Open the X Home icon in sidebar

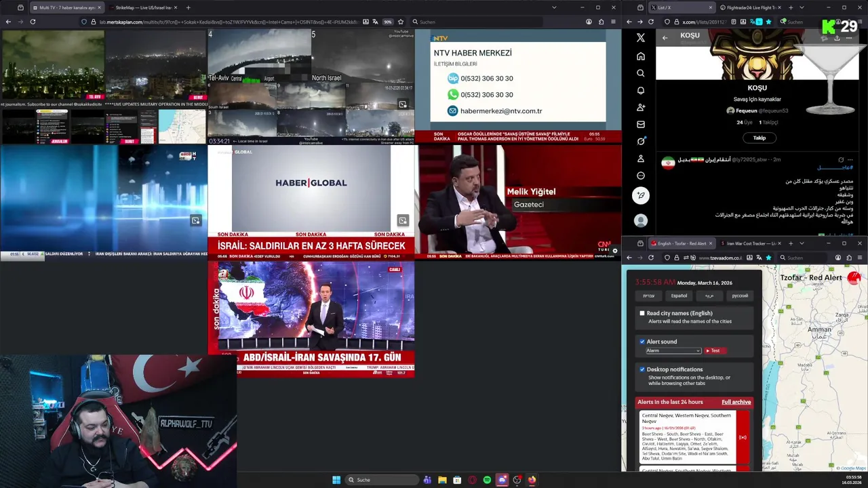click(x=641, y=56)
